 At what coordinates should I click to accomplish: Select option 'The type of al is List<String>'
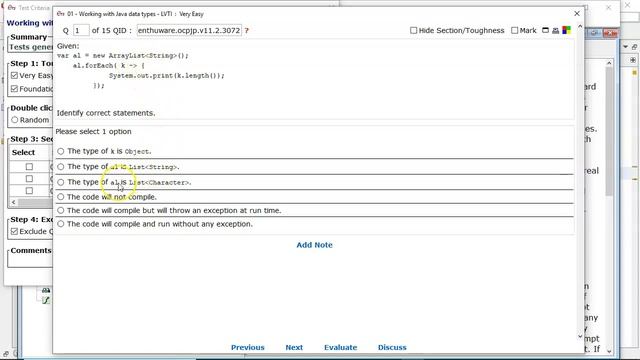pyautogui.click(x=61, y=167)
